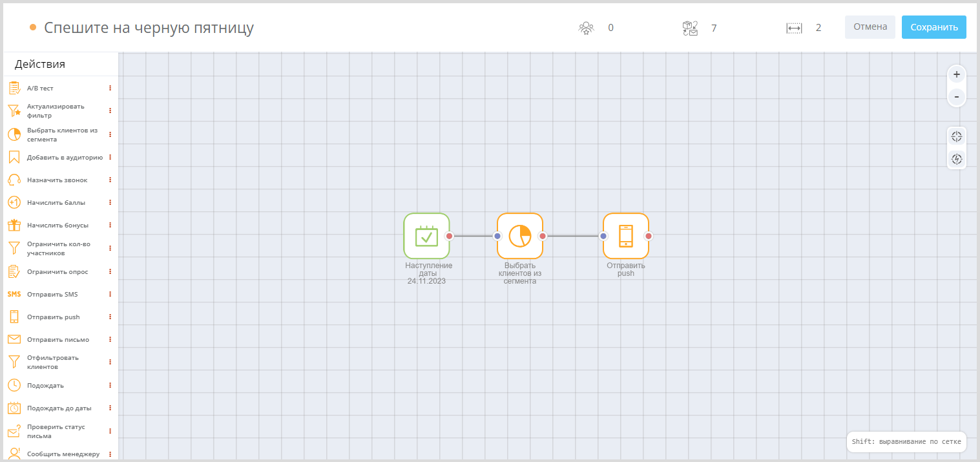Open options dots for Проверить статус письма
This screenshot has height=462, width=980.
110,431
